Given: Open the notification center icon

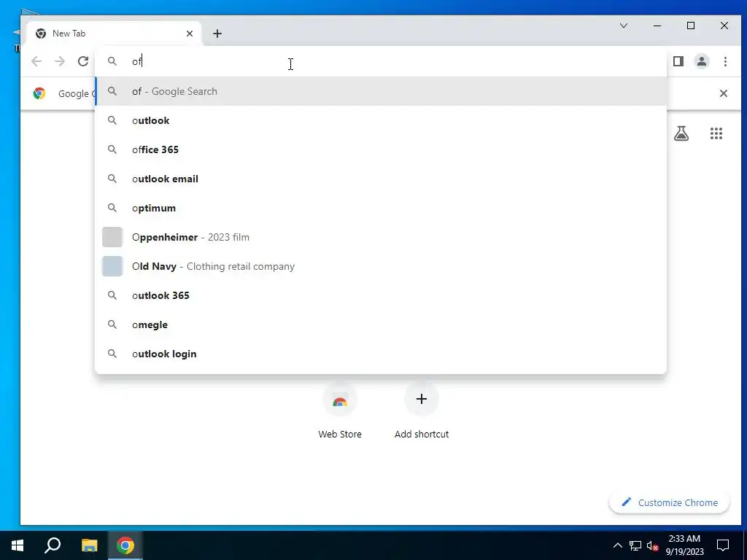Looking at the screenshot, I should coord(723,545).
